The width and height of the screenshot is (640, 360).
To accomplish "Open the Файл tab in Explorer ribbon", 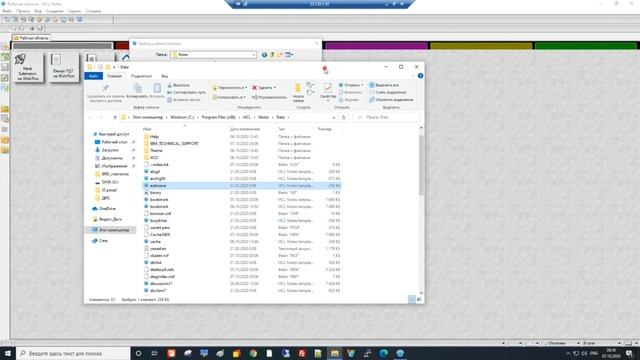I will point(93,76).
